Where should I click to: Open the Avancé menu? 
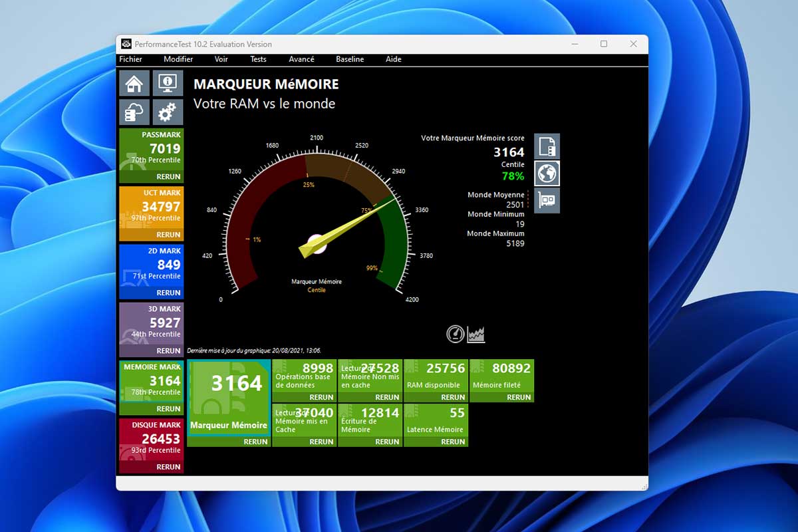(x=301, y=59)
